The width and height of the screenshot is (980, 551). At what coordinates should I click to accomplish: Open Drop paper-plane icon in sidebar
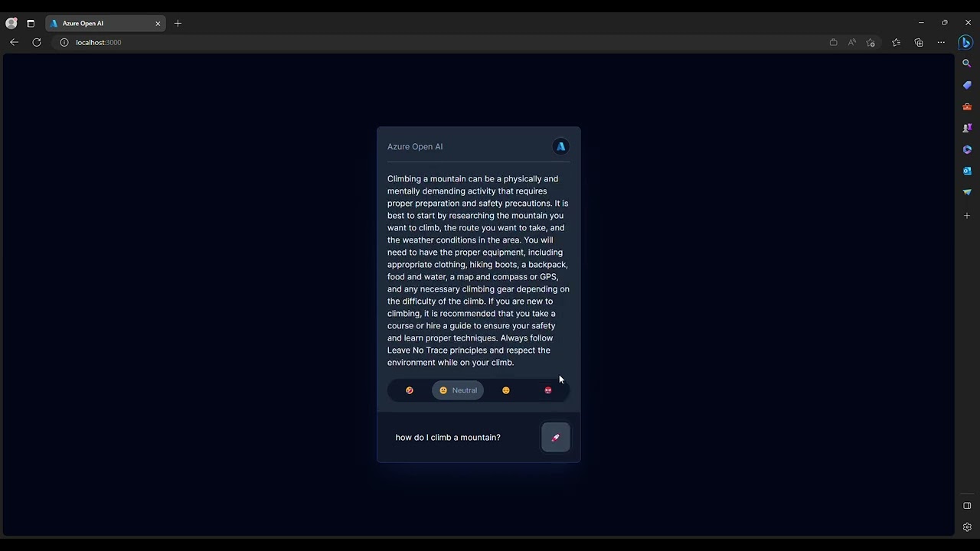click(967, 192)
